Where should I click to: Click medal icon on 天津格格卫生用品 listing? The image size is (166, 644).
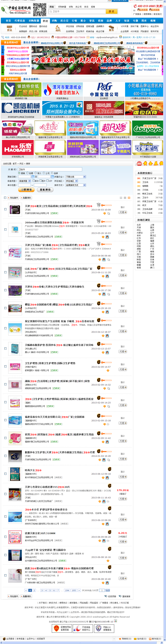[99, 243]
